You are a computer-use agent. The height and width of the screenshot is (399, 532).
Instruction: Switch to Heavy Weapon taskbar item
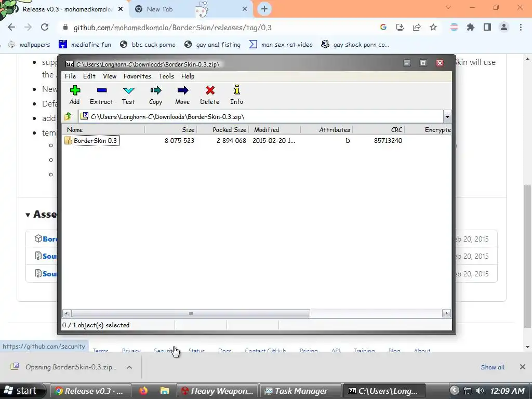[x=217, y=391]
